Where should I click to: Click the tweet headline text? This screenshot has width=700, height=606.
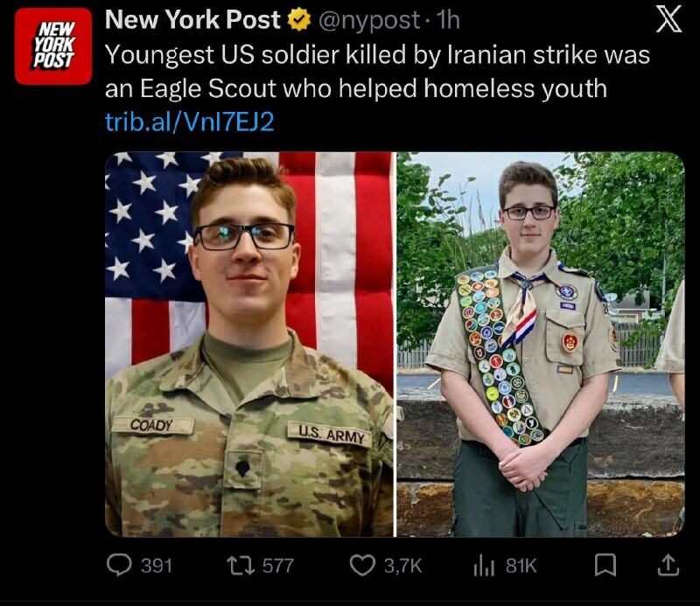(x=377, y=72)
